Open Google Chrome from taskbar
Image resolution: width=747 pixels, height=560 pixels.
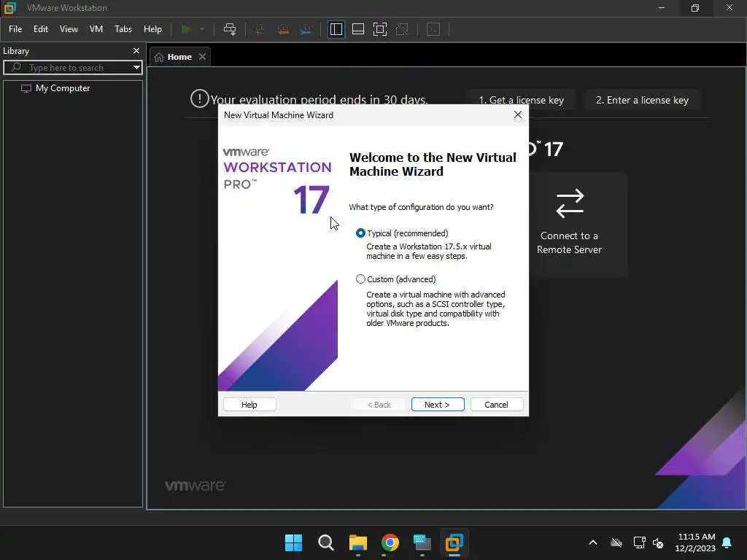(x=390, y=542)
